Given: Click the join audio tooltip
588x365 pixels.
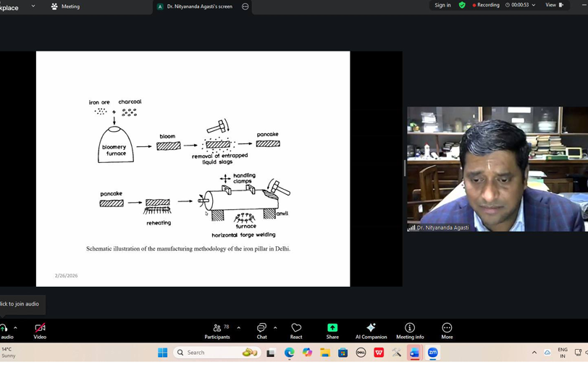Looking at the screenshot, I should click(x=20, y=304).
